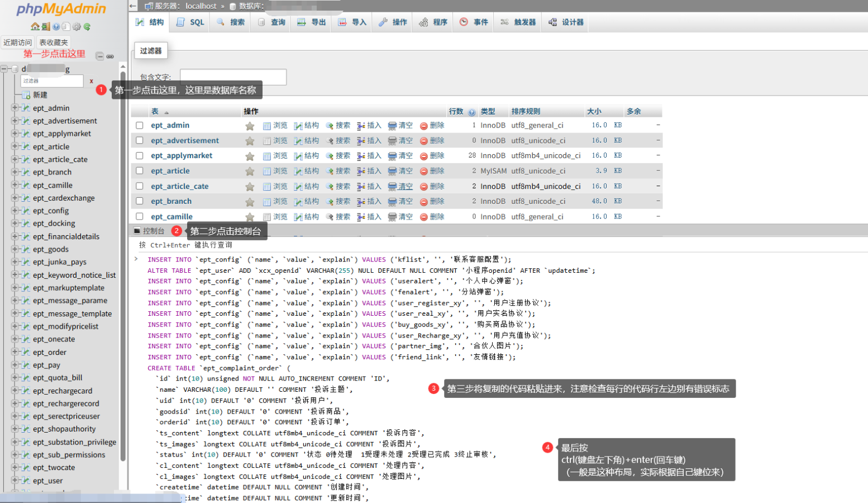
Task: Click 删除 to drop ept_article
Action: click(x=432, y=171)
